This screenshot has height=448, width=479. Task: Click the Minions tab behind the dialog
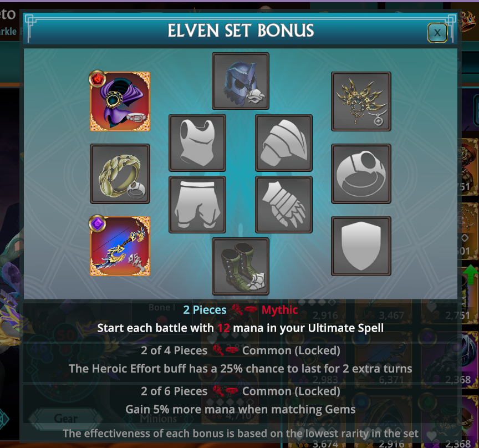tap(159, 419)
